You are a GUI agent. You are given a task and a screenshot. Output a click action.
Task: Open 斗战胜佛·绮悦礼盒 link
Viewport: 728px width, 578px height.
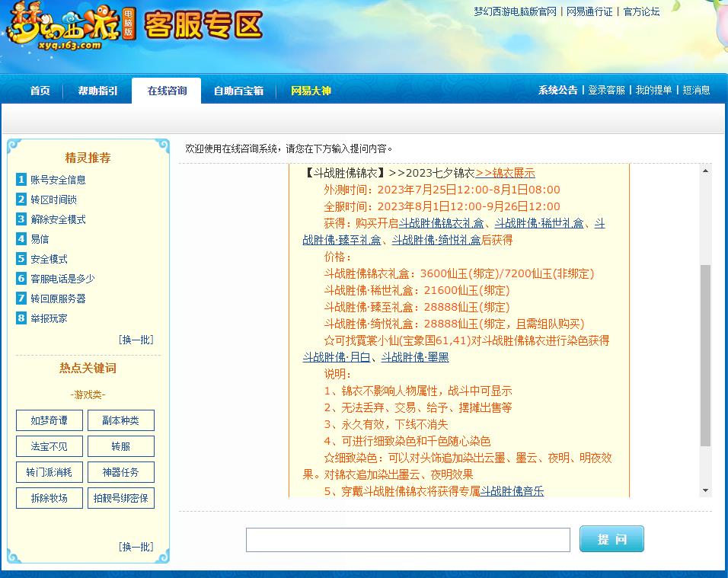pos(436,240)
